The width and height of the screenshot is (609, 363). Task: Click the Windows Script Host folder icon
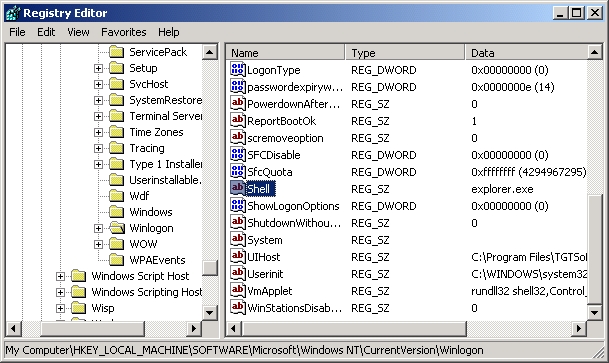pyautogui.click(x=78, y=276)
